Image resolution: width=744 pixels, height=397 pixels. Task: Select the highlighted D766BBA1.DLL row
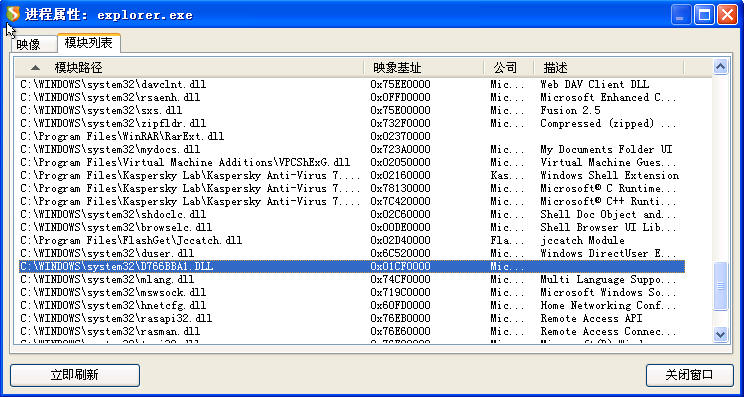(x=352, y=267)
